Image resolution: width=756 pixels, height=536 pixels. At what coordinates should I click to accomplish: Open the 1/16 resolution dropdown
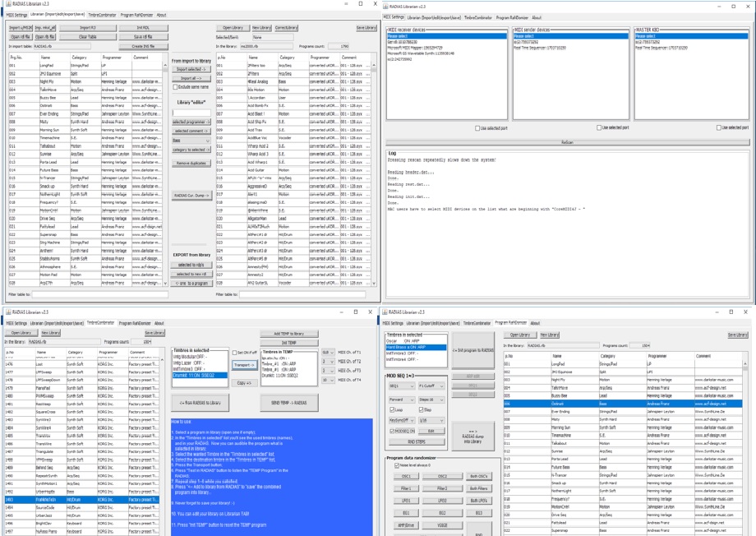point(431,421)
